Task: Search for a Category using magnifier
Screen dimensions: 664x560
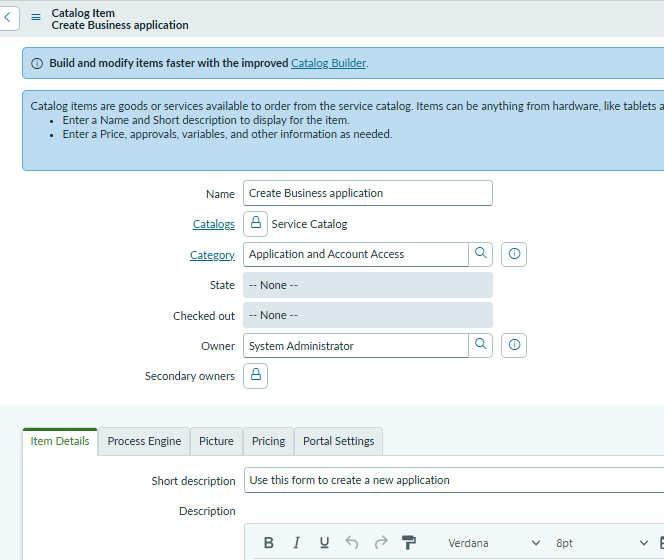Action: click(481, 254)
